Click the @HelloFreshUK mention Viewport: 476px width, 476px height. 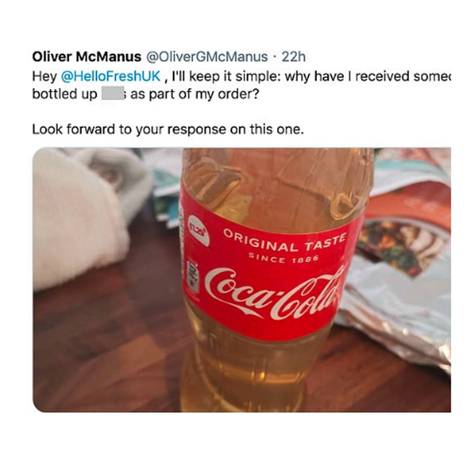click(111, 76)
